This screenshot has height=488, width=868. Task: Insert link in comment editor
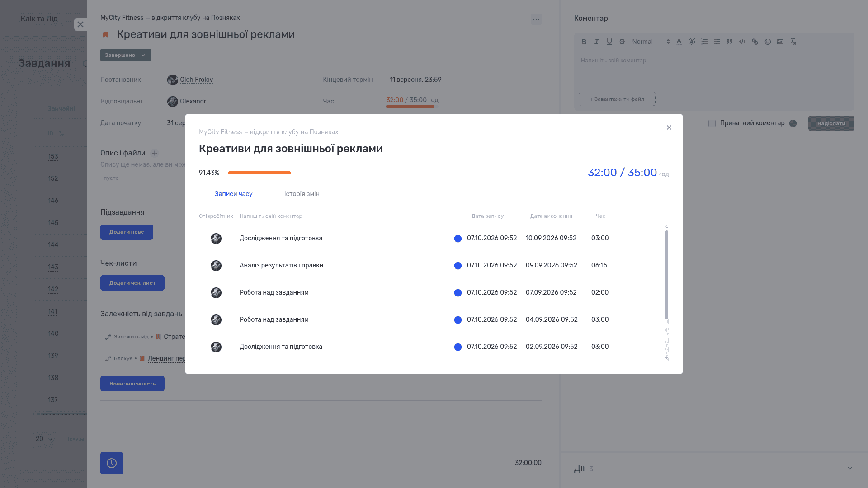(x=755, y=42)
